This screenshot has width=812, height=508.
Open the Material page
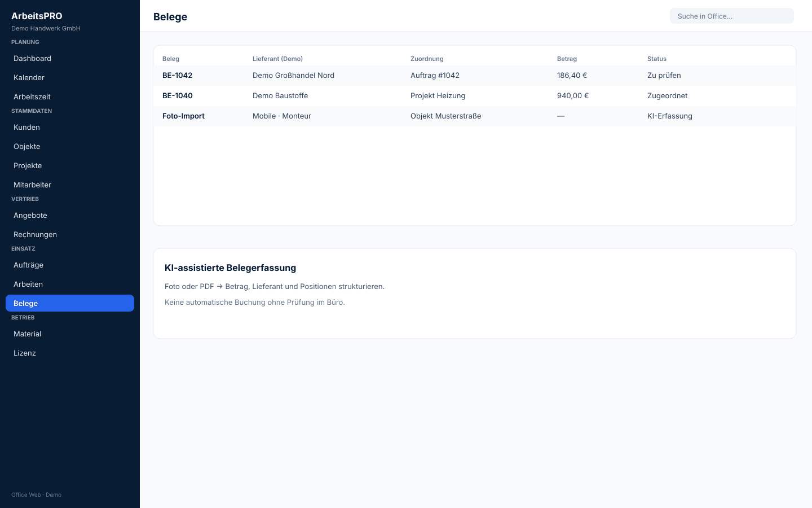(x=70, y=334)
